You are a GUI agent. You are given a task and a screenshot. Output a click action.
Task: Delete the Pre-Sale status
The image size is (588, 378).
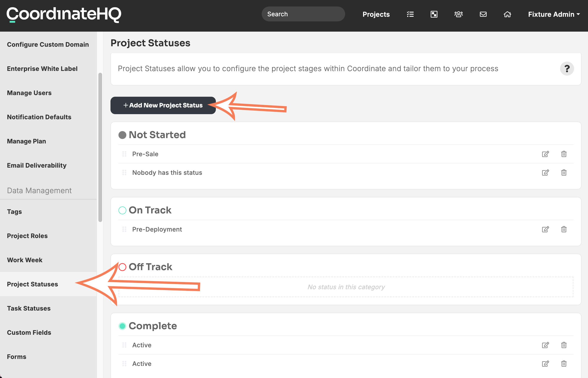click(x=564, y=154)
